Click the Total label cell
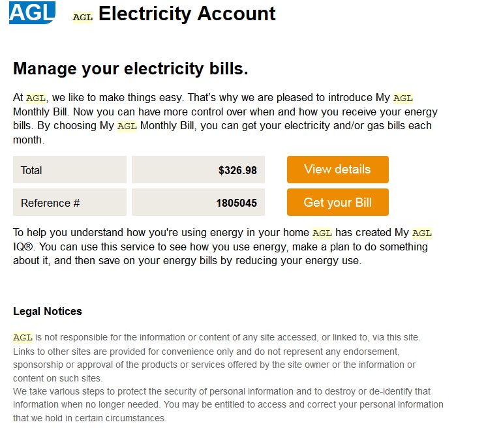The width and height of the screenshot is (501, 448). [69, 170]
